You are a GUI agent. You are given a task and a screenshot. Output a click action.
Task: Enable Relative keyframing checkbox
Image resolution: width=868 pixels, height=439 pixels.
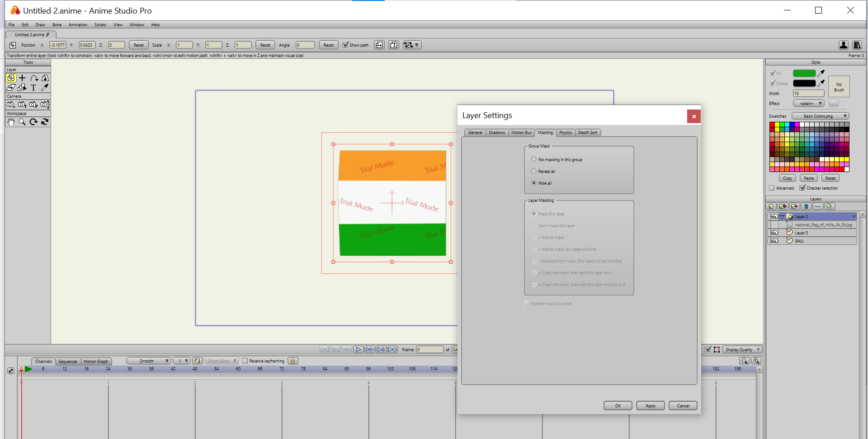tap(245, 361)
